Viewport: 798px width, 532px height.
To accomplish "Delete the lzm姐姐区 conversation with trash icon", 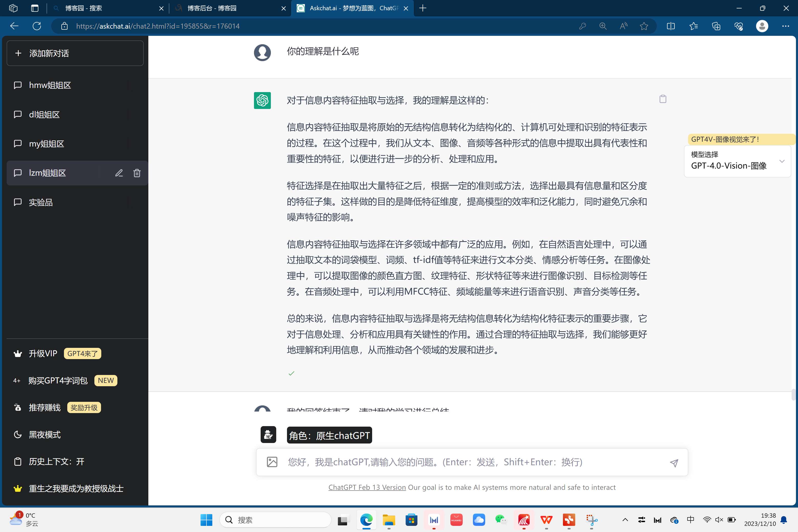I will coord(137,173).
